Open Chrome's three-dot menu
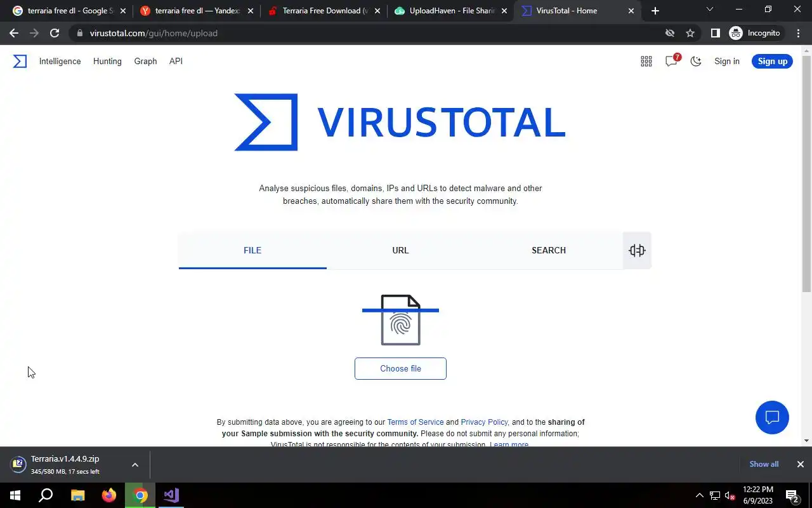The image size is (812, 508). coord(799,33)
